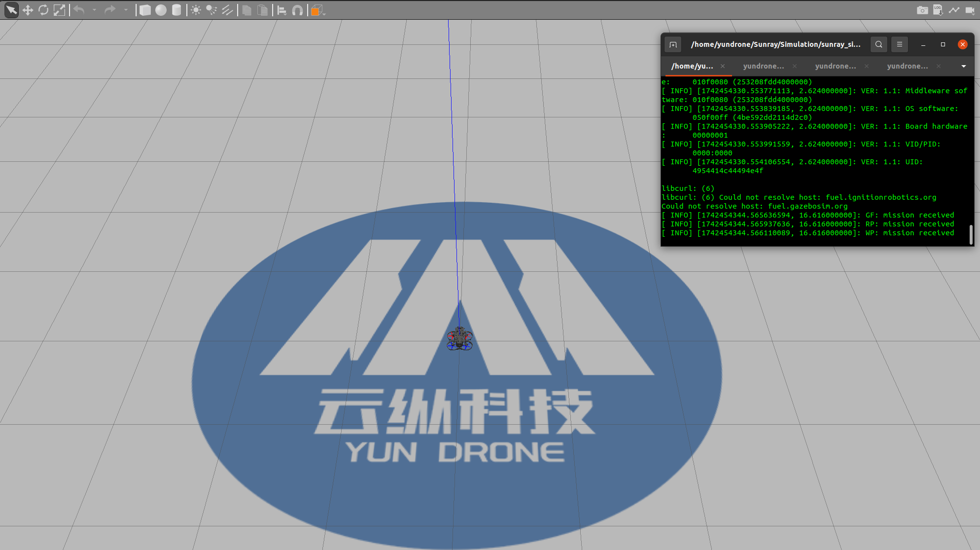
Task: Toggle the snap magnet tool
Action: point(298,10)
